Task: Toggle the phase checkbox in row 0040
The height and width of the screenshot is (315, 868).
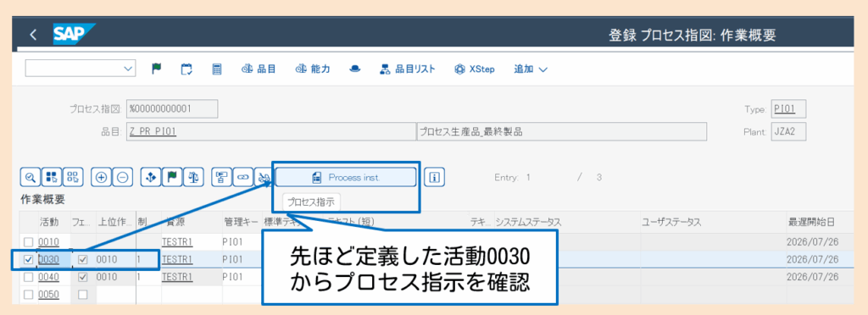Action: point(83,277)
